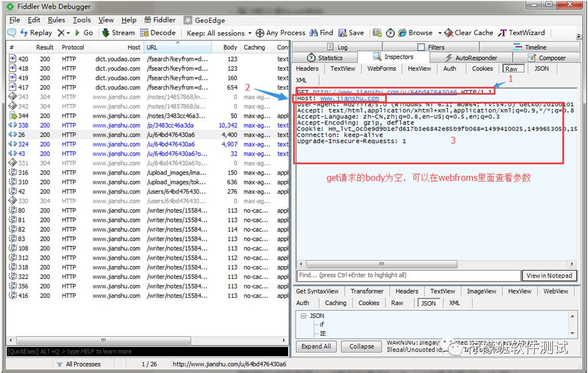Click the comment balloon toolbar icon
The image size is (588, 373).
(x=12, y=33)
